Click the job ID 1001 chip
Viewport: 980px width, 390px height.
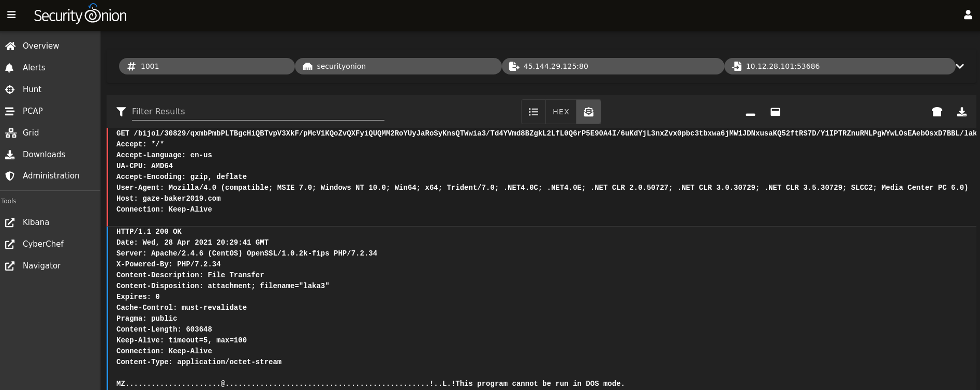[x=207, y=66]
